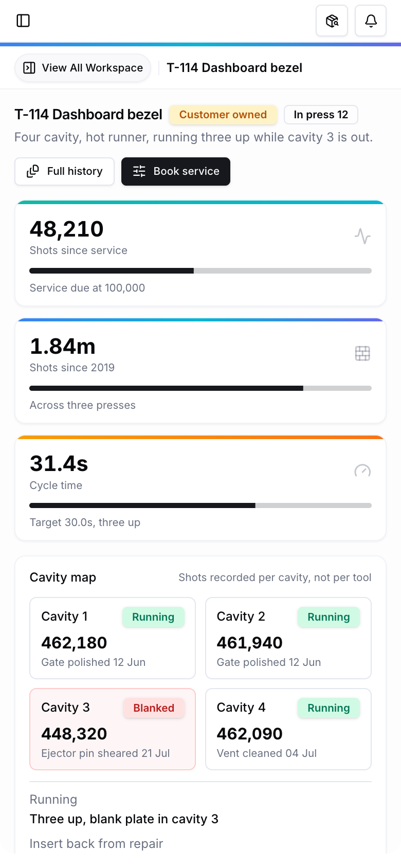401x868 pixels.
Task: Click the Cycle time progress bar
Action: click(200, 505)
